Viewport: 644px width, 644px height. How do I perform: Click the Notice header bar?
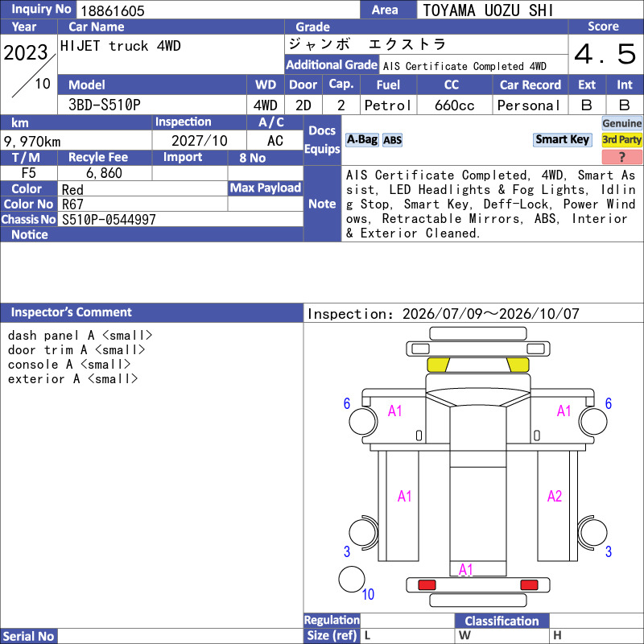point(151,234)
